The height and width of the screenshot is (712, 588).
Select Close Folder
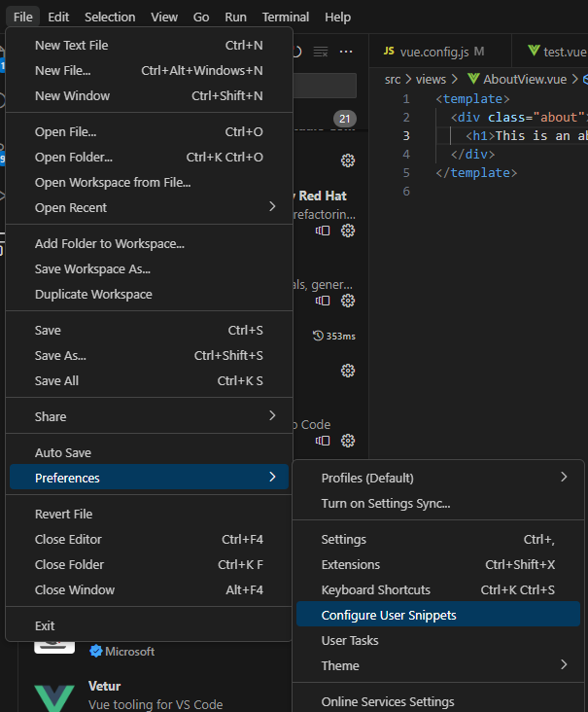click(149, 564)
